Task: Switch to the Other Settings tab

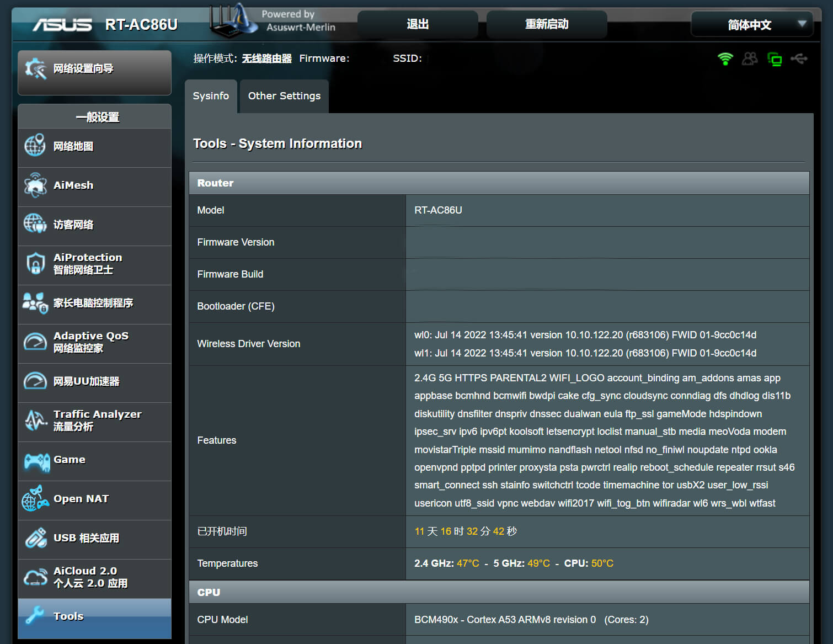Action: click(x=284, y=96)
